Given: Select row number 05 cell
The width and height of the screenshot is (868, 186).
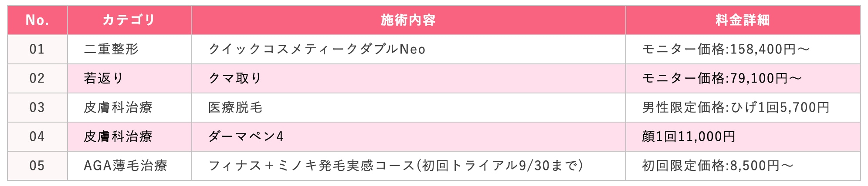Looking at the screenshot, I should tap(37, 166).
